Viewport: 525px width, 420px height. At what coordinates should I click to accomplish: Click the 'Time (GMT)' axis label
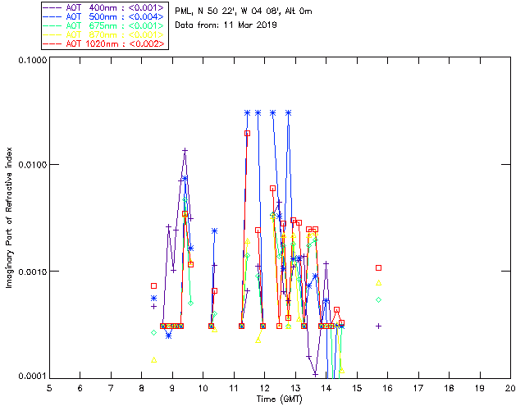[x=279, y=399]
